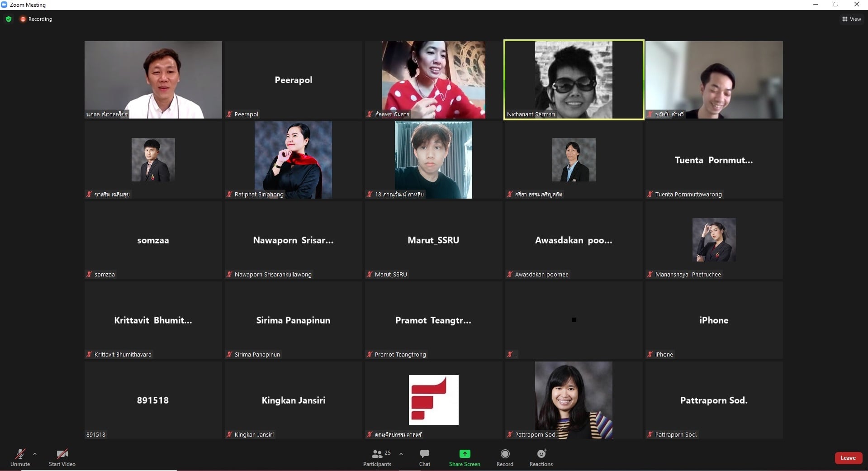Click the green encryption shield icon

click(9, 19)
